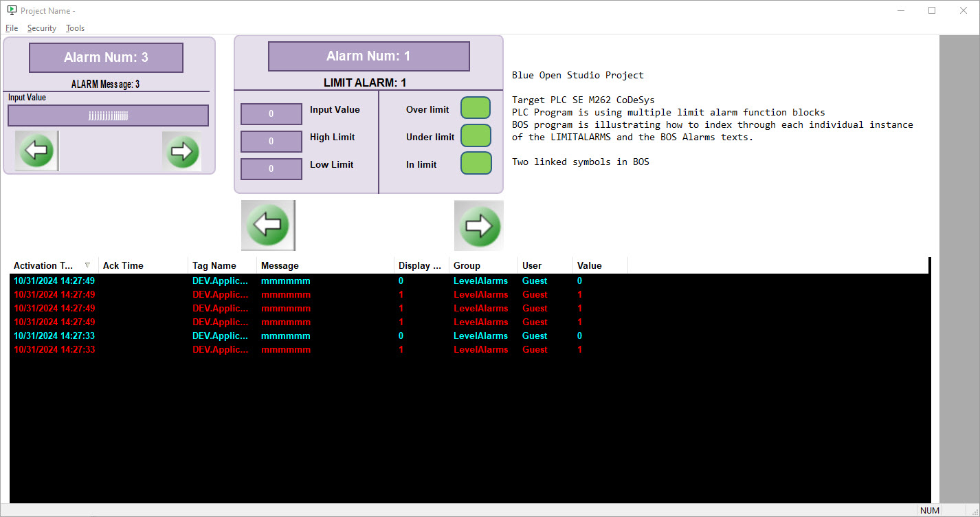Image resolution: width=980 pixels, height=517 pixels.
Task: Click left arrow in Alarm Num 3 panel
Action: click(x=36, y=151)
